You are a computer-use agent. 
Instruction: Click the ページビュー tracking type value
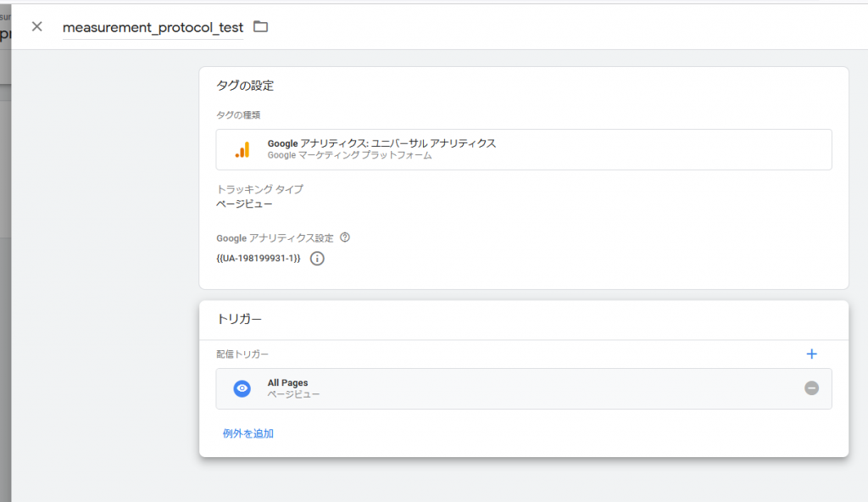[244, 204]
